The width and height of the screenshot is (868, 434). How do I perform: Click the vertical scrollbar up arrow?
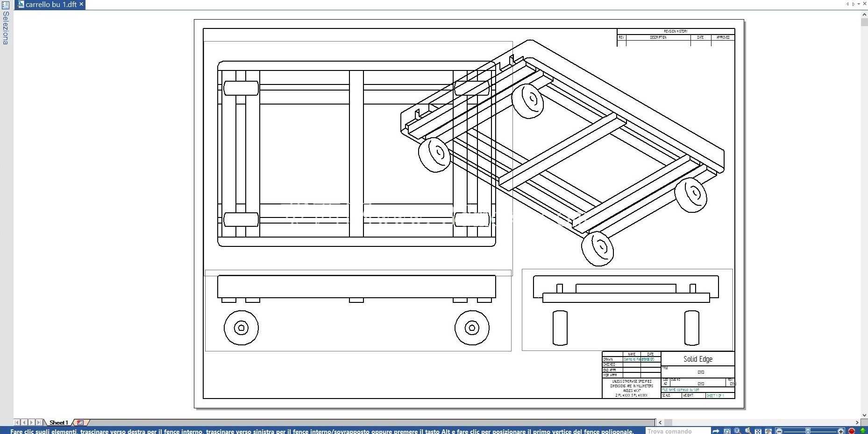[864, 14]
